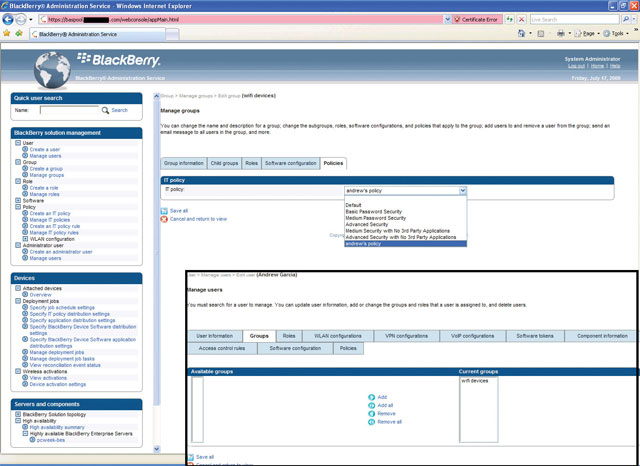Click the Live Search magnifier icon
The width and height of the screenshot is (640, 466).
click(x=626, y=19)
